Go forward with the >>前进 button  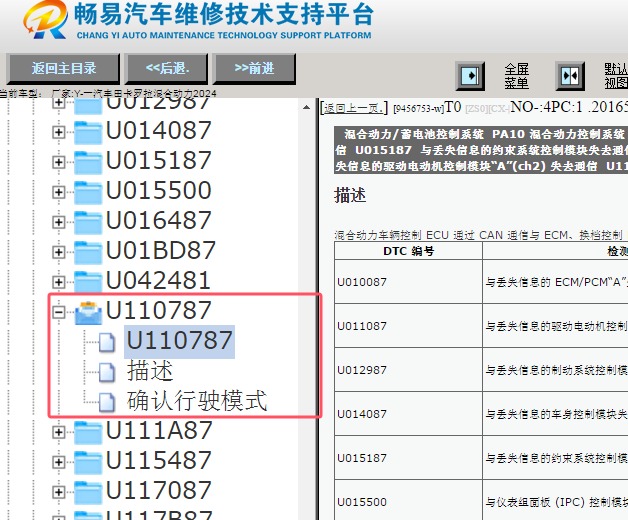(255, 69)
